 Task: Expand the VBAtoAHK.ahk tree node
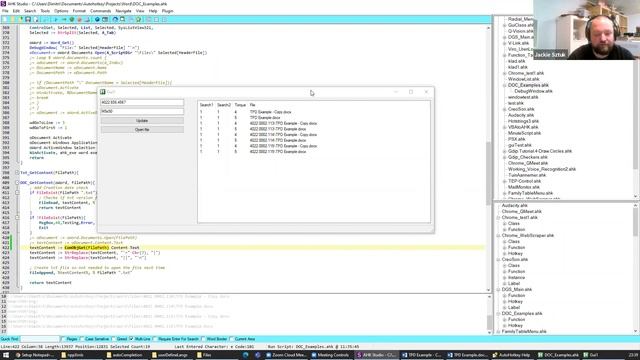coord(504,127)
